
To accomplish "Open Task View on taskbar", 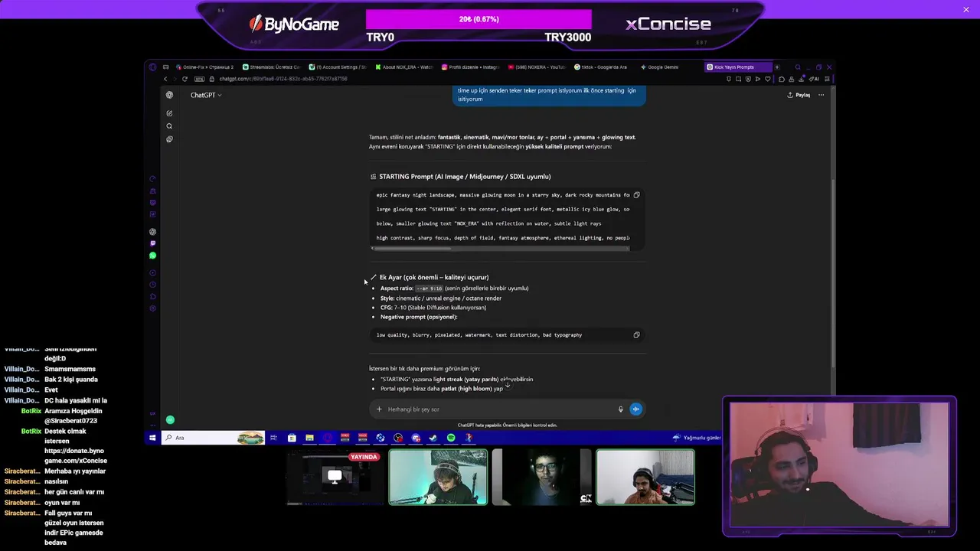I will (274, 438).
